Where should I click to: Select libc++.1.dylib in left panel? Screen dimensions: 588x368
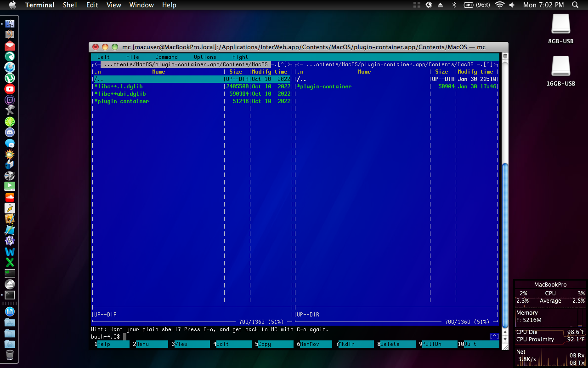pos(192,86)
